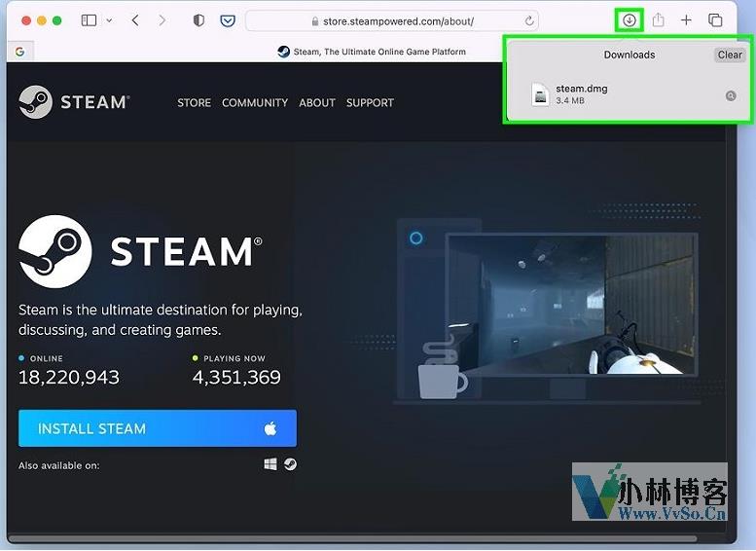The image size is (756, 551).
Task: Open the steam.dmg download entry
Action: point(630,94)
